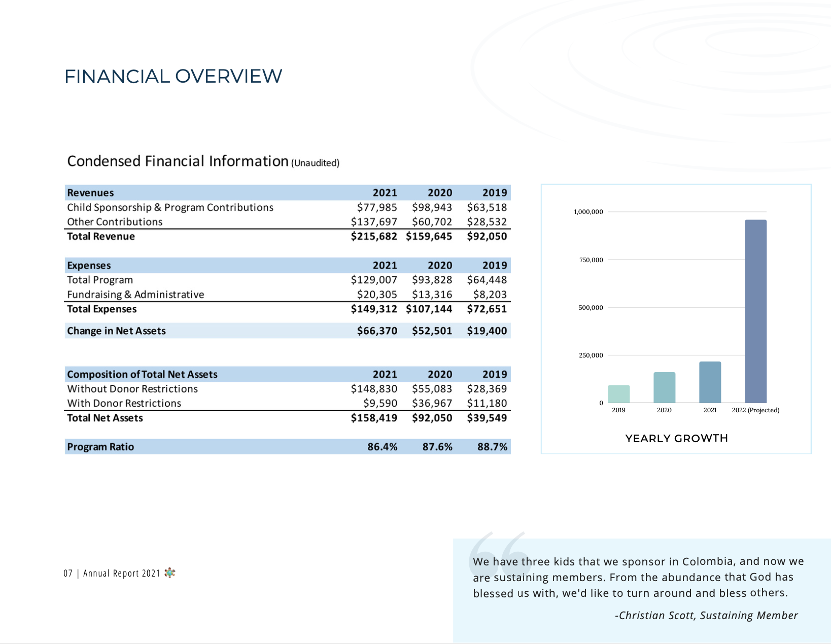Viewport: 831px width, 644px height.
Task: Click the 07 | Annual Report 2021 footer
Action: pos(112,573)
